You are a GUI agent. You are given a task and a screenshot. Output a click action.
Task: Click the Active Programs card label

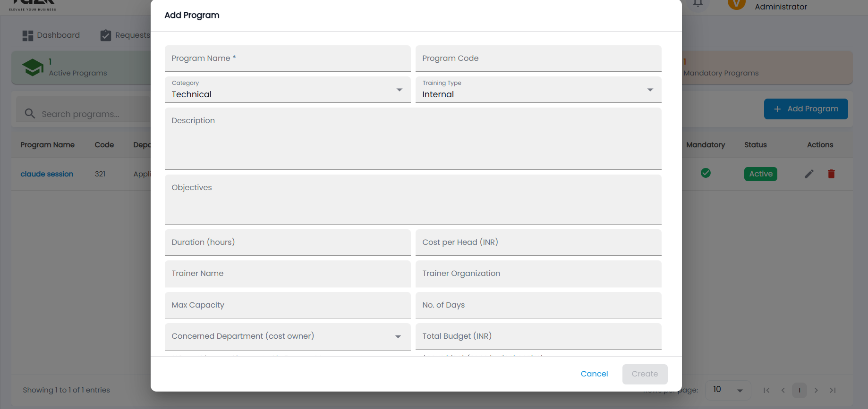tap(78, 73)
